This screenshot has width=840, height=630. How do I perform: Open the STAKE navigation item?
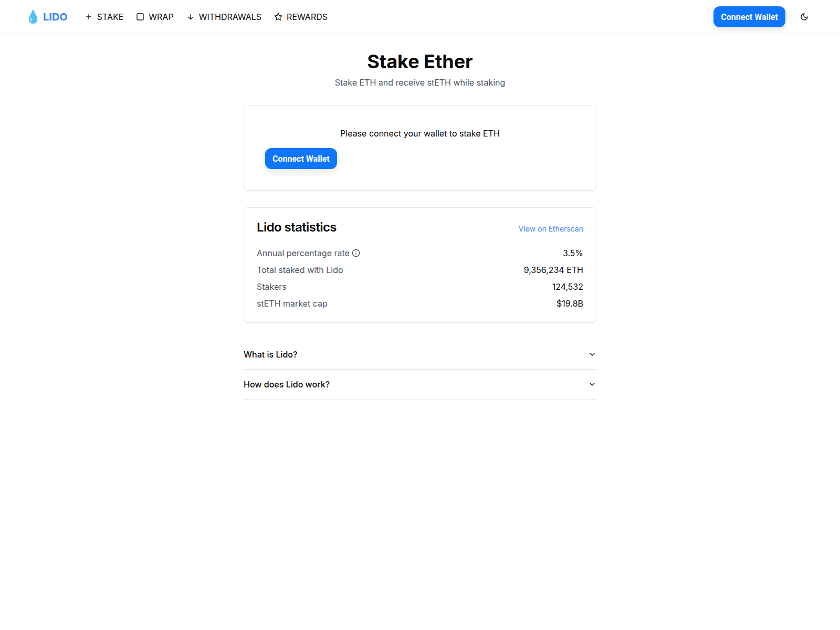pyautogui.click(x=104, y=17)
